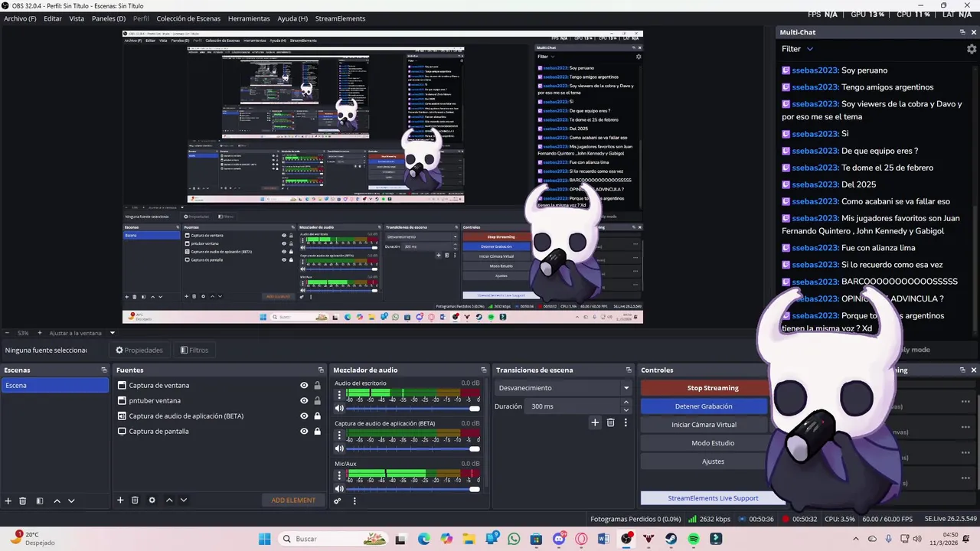Screen dimensions: 980x551
Task: Undock the Multi-Chat panel
Action: tap(962, 32)
